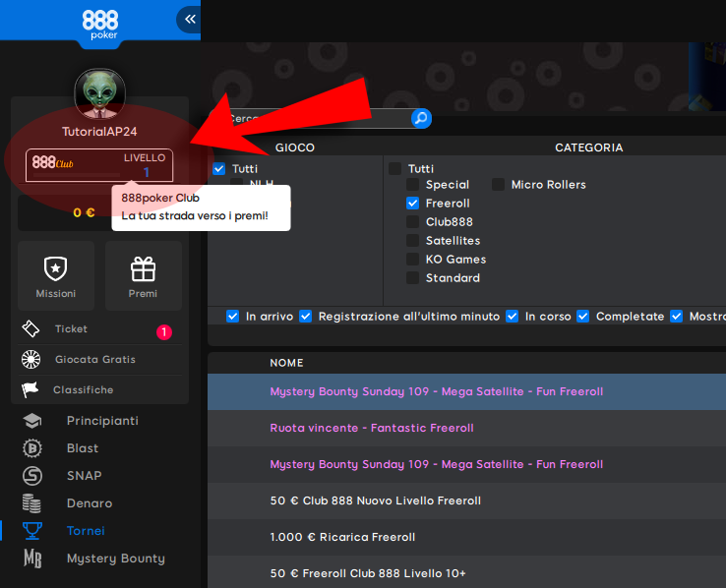Image resolution: width=726 pixels, height=588 pixels.
Task: Select 50 € Freeroll Club 888 Livello 10+
Action: 466,573
